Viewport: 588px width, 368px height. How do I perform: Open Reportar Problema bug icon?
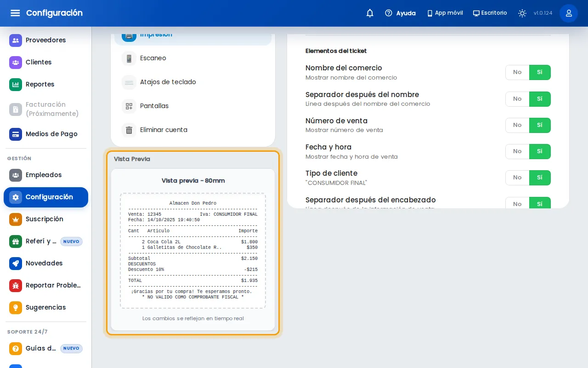click(16, 285)
